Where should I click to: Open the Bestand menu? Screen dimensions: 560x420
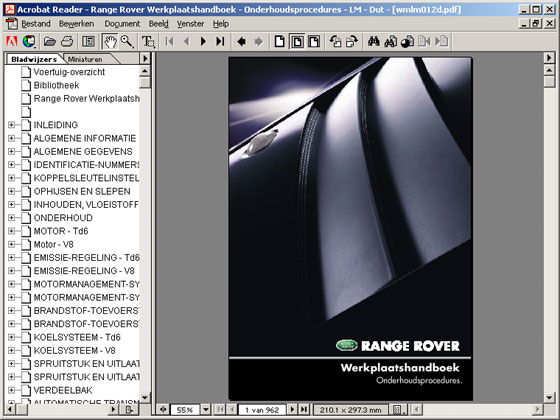coord(36,24)
